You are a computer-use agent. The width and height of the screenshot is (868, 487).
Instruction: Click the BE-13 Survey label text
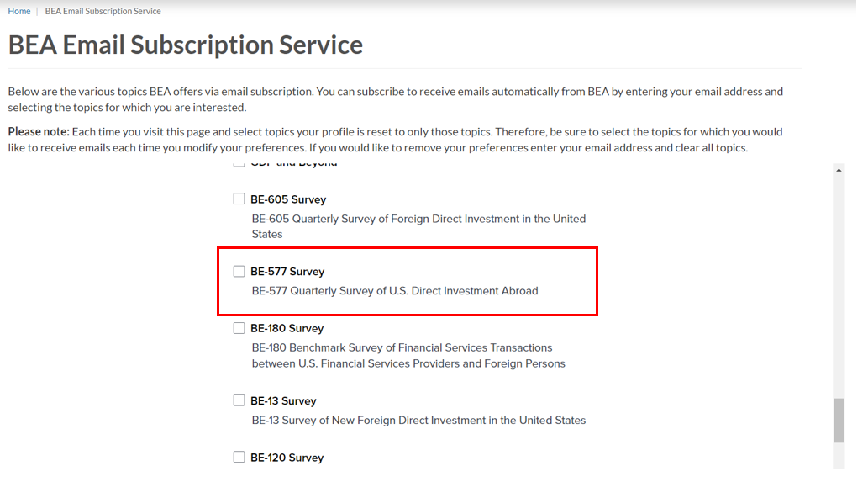(x=283, y=400)
